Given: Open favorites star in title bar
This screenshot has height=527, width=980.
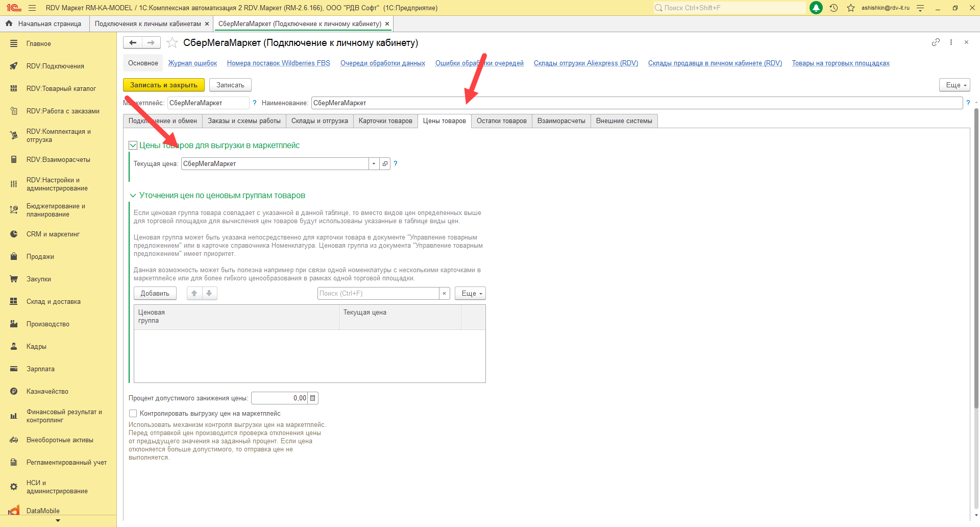Looking at the screenshot, I should [x=851, y=8].
